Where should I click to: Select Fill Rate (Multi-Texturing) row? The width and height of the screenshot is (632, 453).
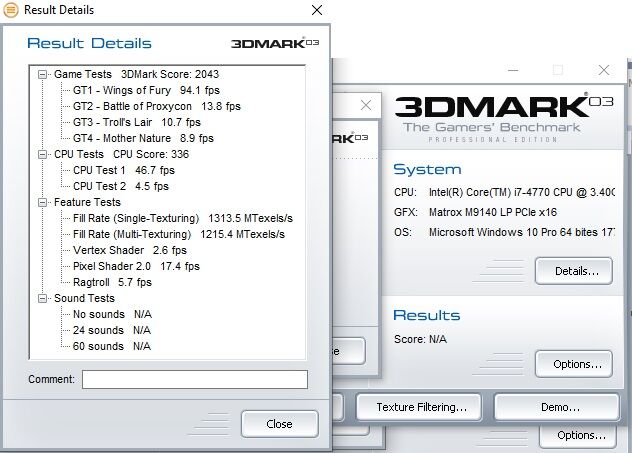179,234
